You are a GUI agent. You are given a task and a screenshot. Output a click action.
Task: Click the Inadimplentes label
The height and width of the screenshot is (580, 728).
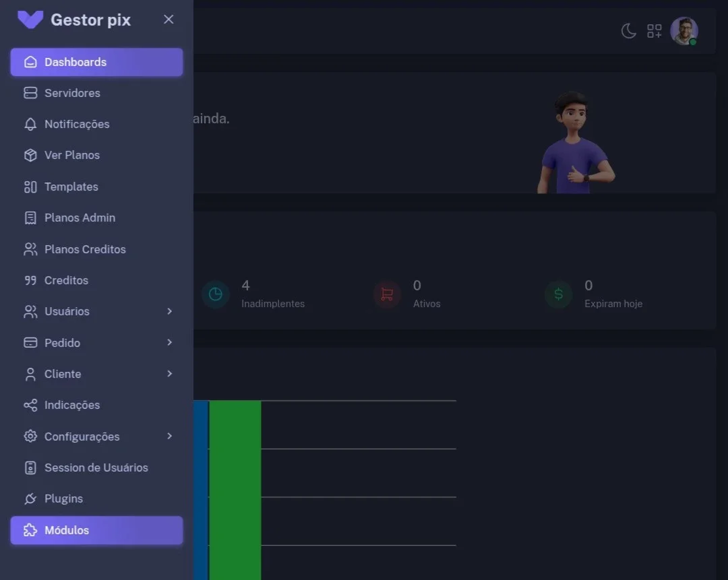[273, 303]
